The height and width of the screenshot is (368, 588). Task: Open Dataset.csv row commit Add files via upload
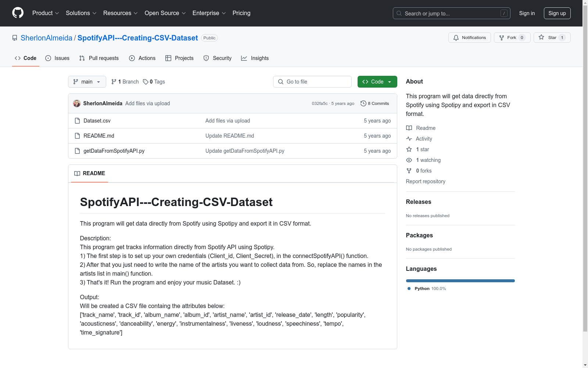[x=228, y=121]
